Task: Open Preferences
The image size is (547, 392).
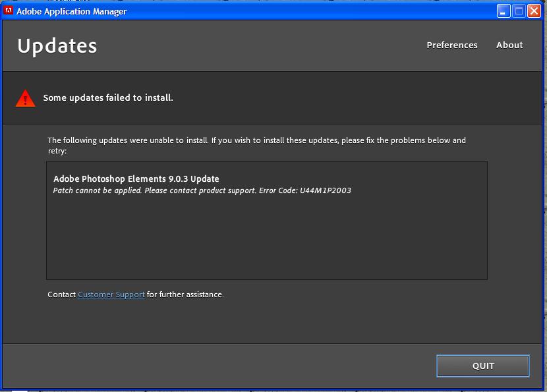Action: pyautogui.click(x=452, y=45)
